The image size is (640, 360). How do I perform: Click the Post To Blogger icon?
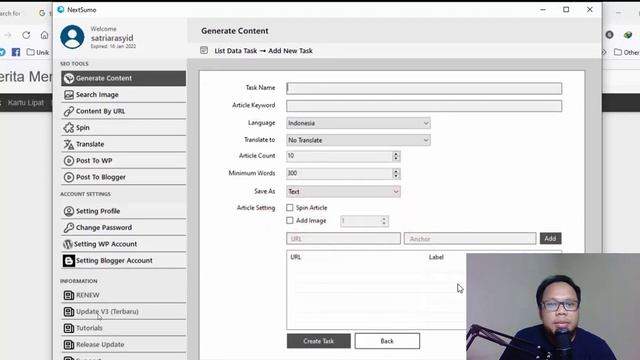click(69, 177)
